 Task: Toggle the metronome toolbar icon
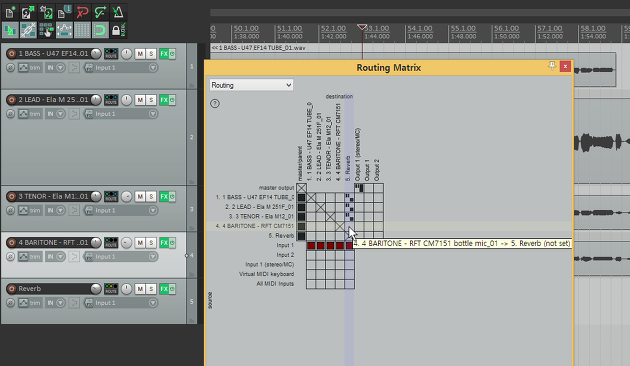[x=118, y=12]
